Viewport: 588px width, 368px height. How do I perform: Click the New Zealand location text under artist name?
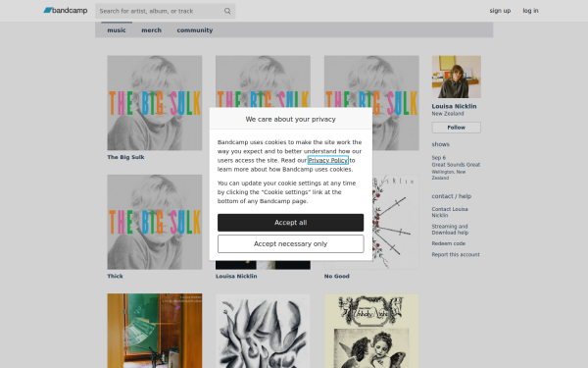point(448,114)
